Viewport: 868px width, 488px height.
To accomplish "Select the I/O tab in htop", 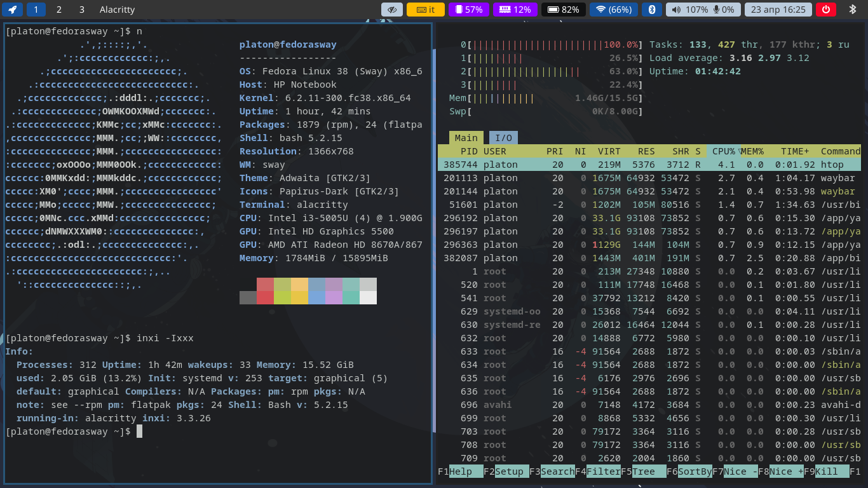I will coord(503,138).
